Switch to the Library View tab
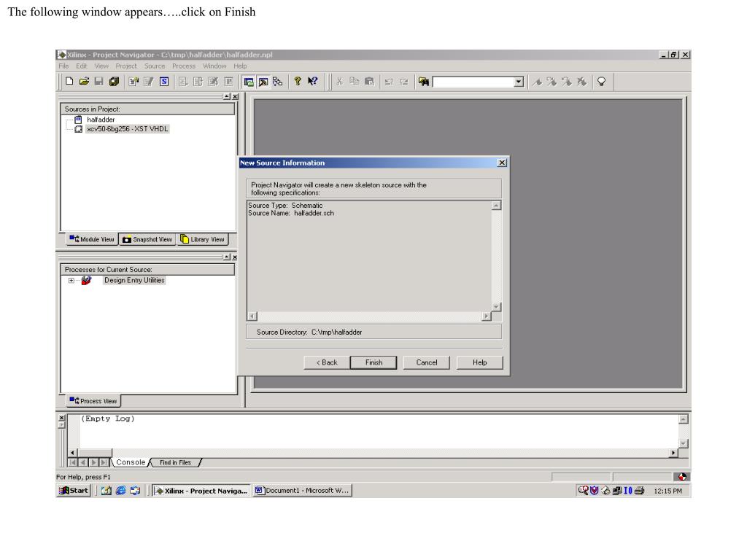 (x=203, y=239)
